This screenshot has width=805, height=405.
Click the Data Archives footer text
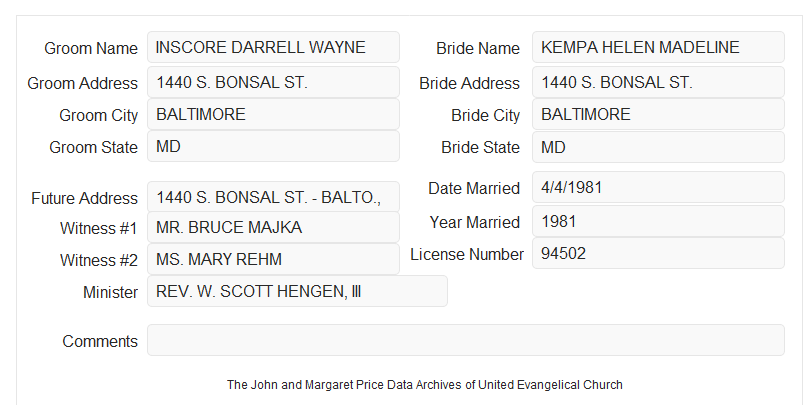click(425, 384)
